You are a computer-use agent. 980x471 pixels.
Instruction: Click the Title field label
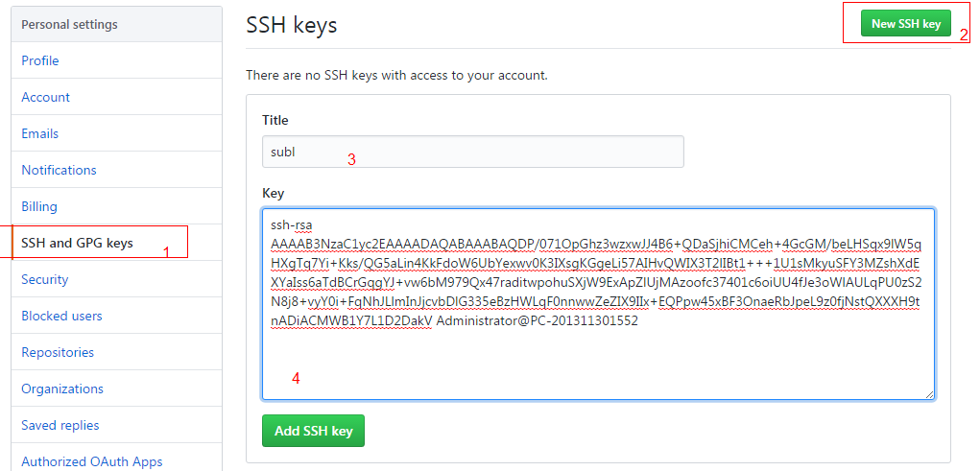pyautogui.click(x=275, y=120)
